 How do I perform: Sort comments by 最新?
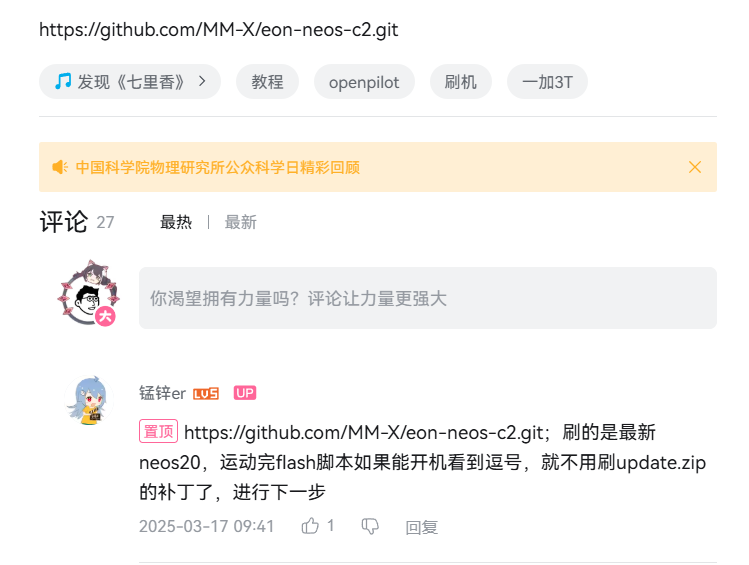241,222
